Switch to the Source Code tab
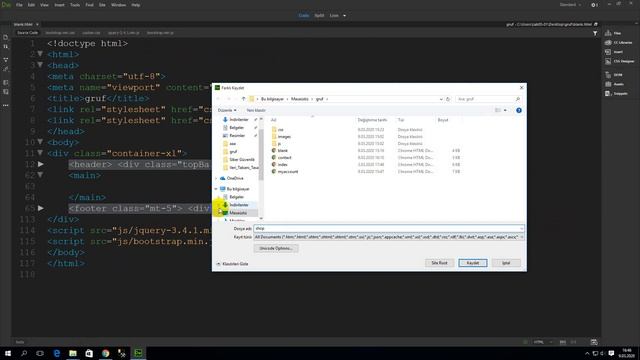Image resolution: width=640 pixels, height=360 pixels. (27, 33)
